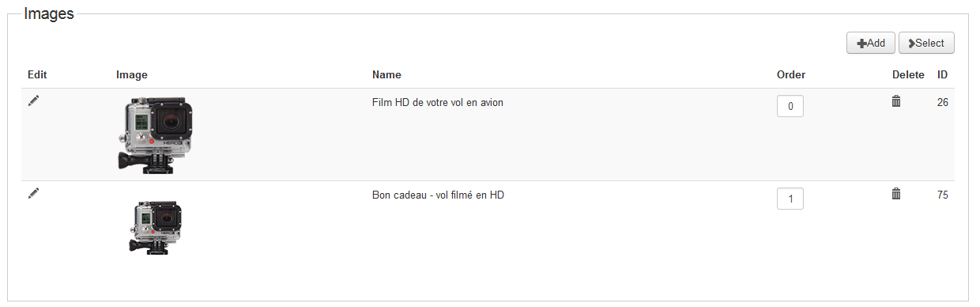Delete the image with ID 75
980x307 pixels.
pyautogui.click(x=896, y=193)
